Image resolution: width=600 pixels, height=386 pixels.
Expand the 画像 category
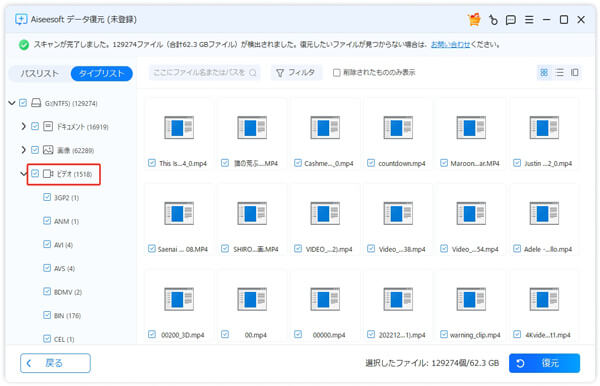click(23, 150)
